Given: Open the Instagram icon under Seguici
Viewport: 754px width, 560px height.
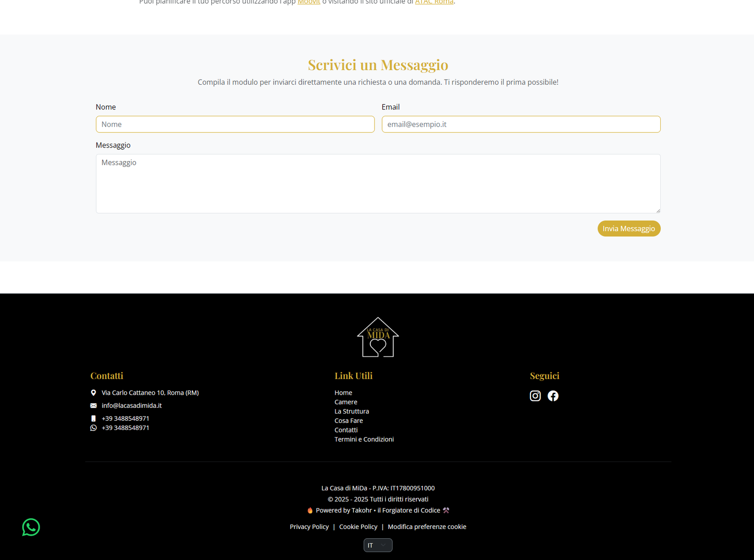Looking at the screenshot, I should click(x=535, y=396).
